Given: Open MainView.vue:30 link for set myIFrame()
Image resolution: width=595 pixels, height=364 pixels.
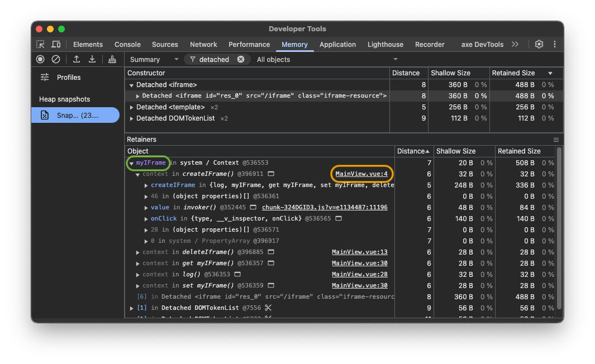Looking at the screenshot, I should [359, 285].
